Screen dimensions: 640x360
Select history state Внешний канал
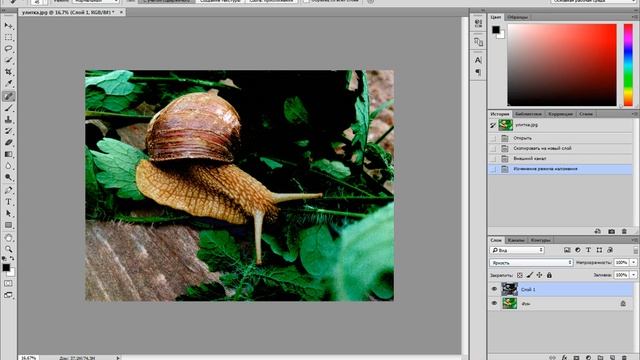tap(560, 158)
